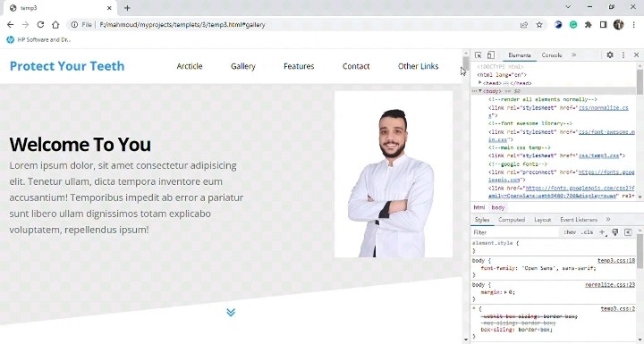644x344 pixels.
Task: Show more sidebar tabs after Event Listeners
Action: click(608, 220)
